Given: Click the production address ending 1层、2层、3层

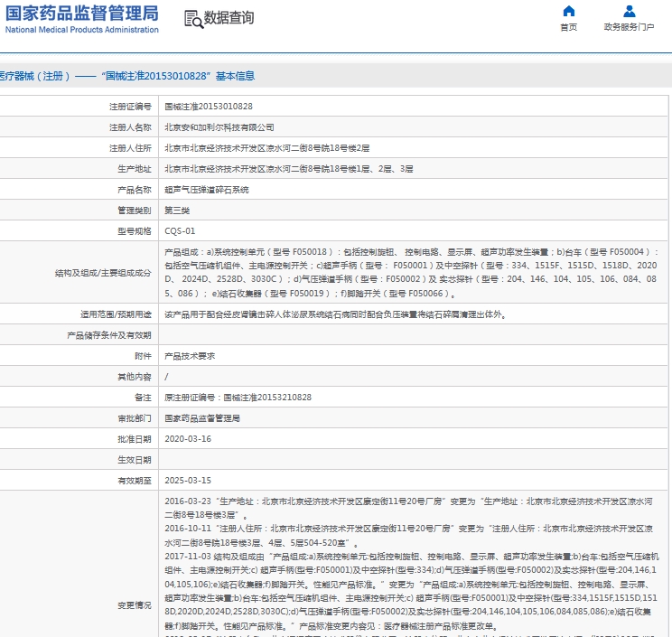Looking at the screenshot, I should coord(289,169).
